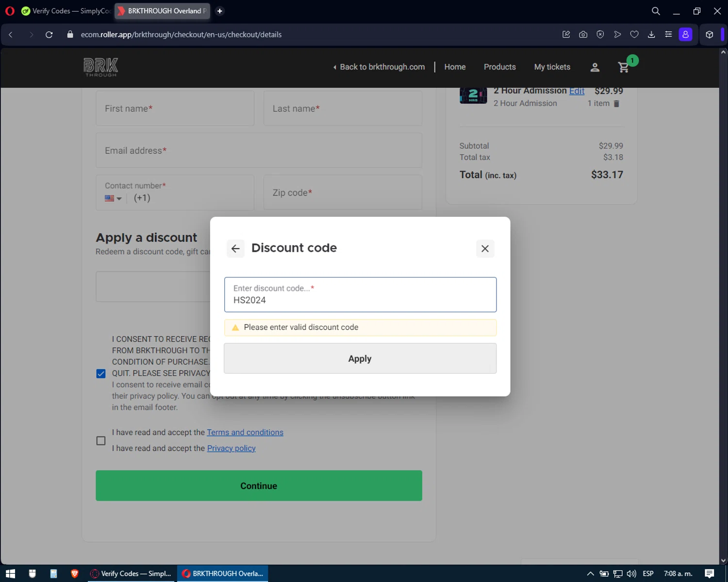Open the Opera menu icon
Viewport: 728px width, 582px height.
(x=10, y=11)
